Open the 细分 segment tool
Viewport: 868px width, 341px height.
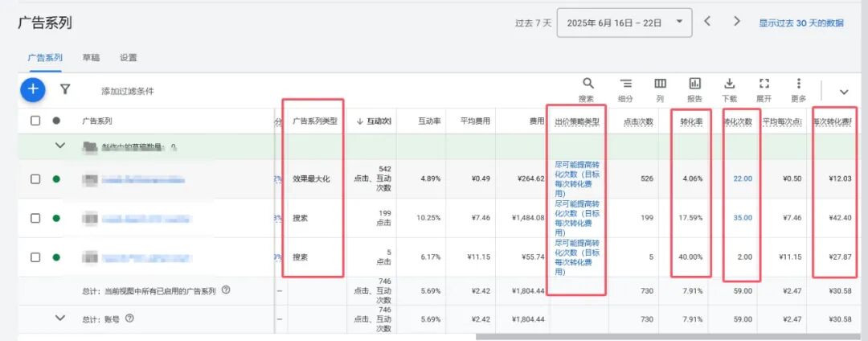tap(625, 90)
